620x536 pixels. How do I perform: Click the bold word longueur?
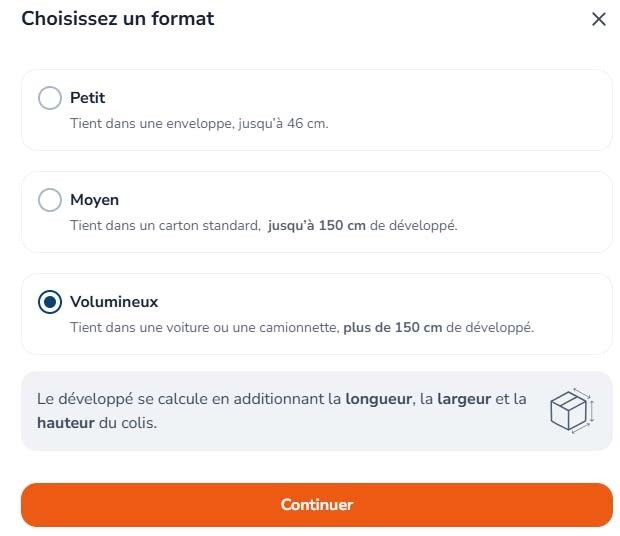(378, 399)
